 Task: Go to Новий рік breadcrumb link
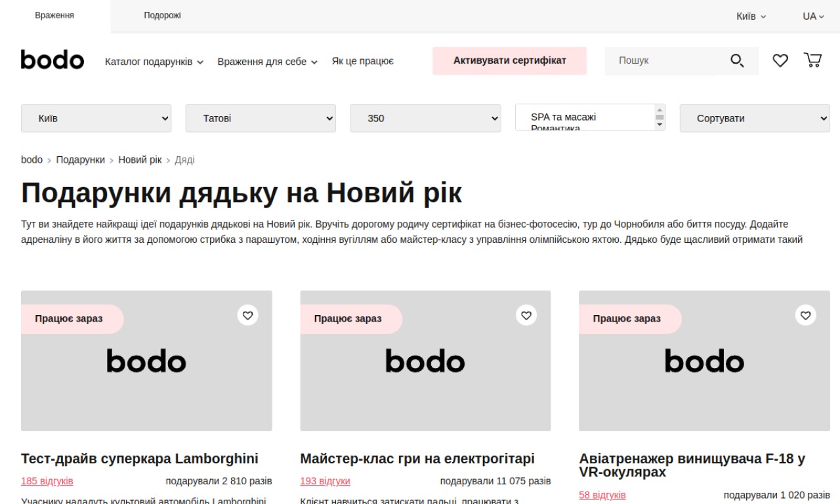140,159
